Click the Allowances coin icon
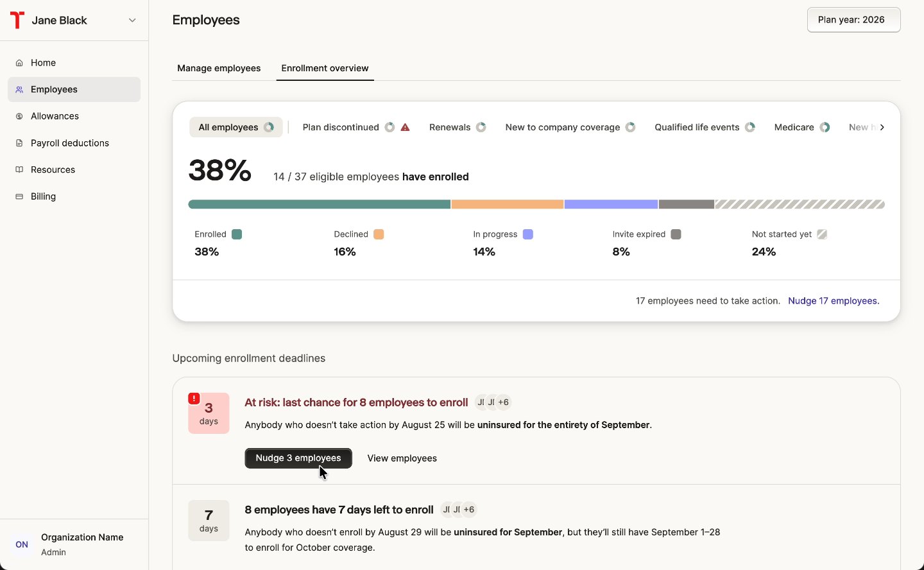Screen dimensions: 924x570 tap(19, 116)
